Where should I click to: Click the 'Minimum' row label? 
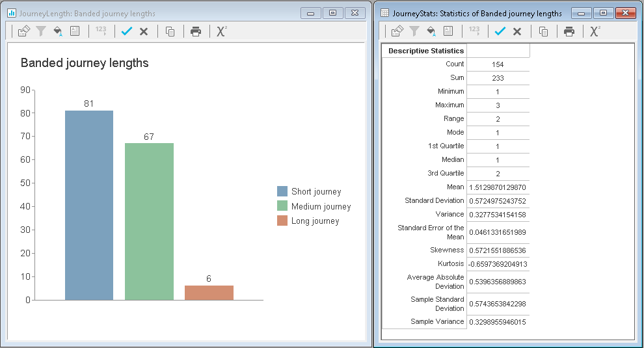click(x=451, y=91)
